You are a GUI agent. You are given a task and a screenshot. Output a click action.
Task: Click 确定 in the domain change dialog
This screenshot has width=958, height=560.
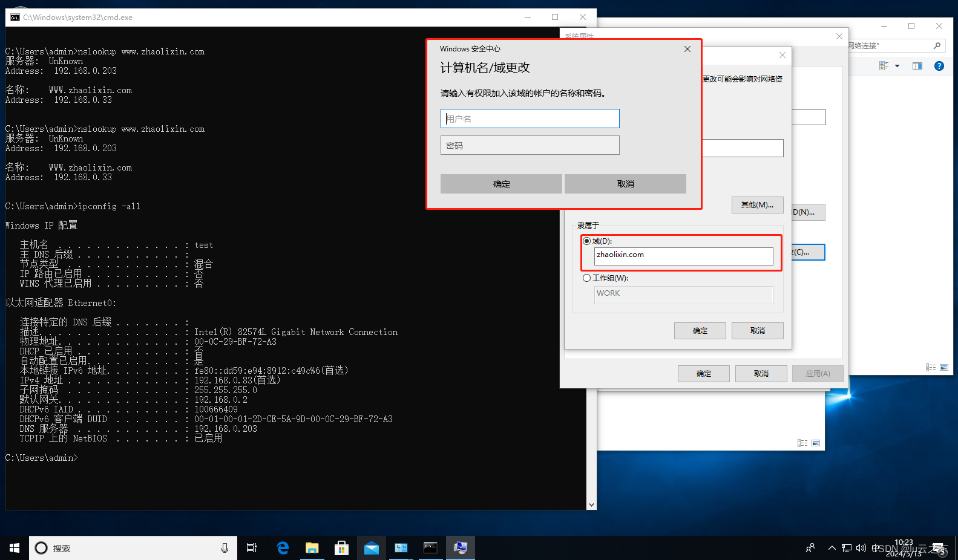pyautogui.click(x=700, y=331)
